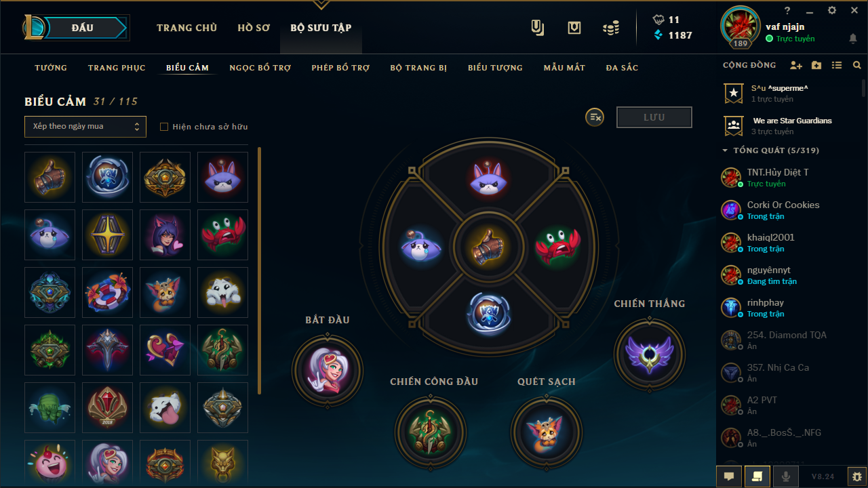Click the 'LƯU' save button

(x=654, y=117)
